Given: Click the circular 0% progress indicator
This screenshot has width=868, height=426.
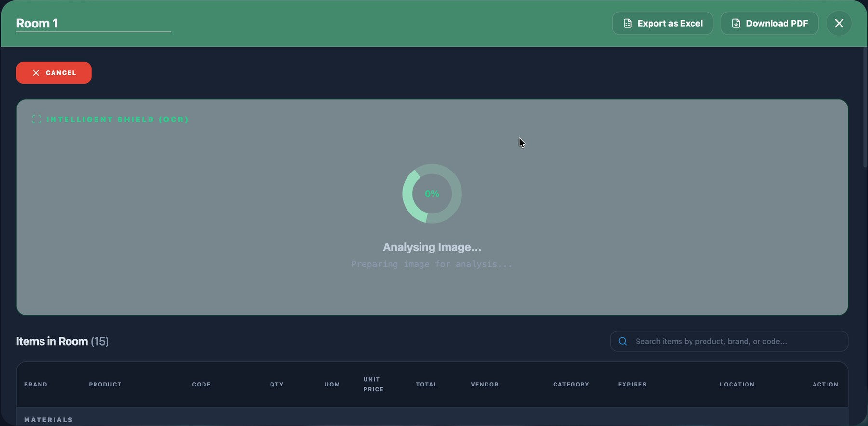Looking at the screenshot, I should click(x=432, y=194).
